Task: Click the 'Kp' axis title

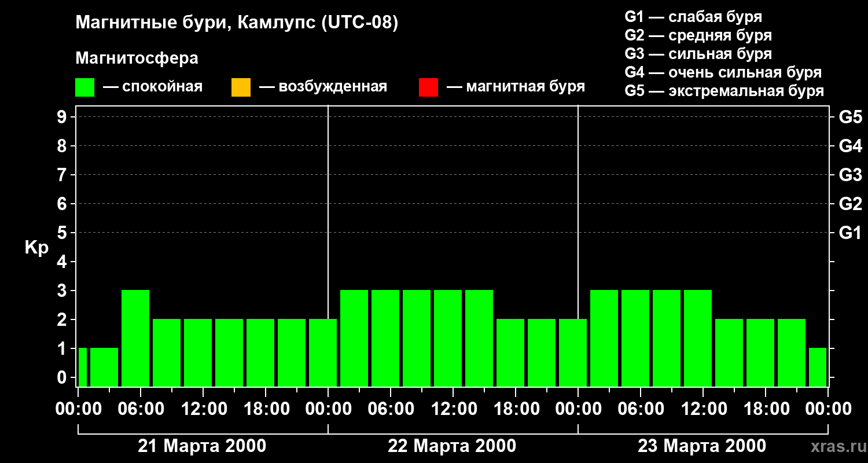Action: [36, 248]
